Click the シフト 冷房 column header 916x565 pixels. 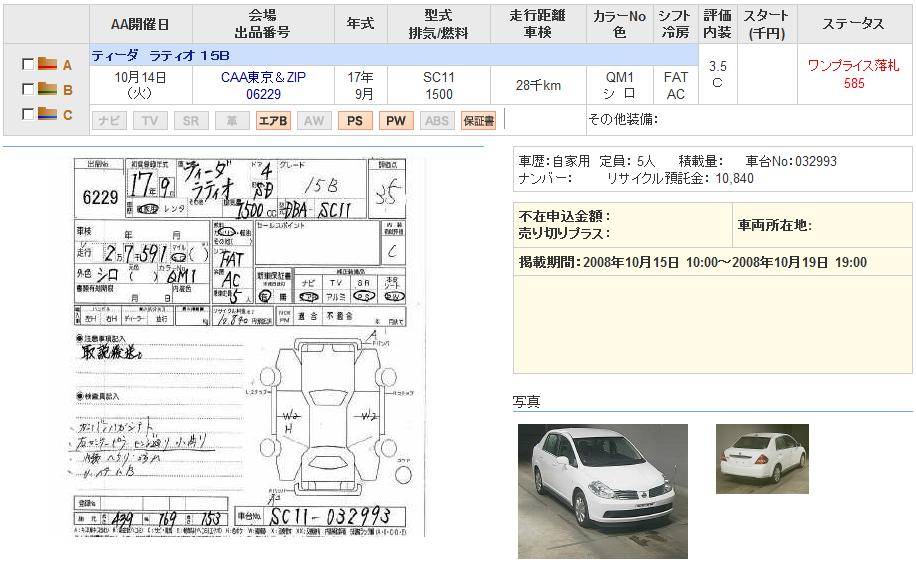pyautogui.click(x=675, y=24)
